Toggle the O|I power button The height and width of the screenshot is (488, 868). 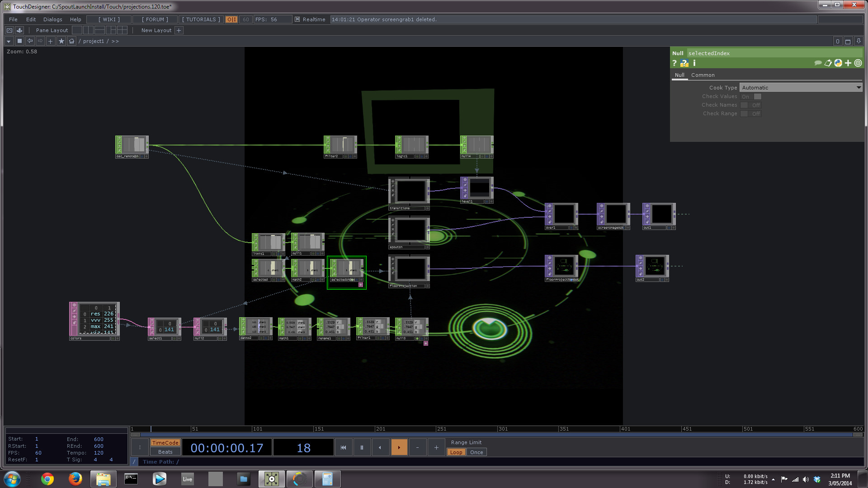point(231,19)
